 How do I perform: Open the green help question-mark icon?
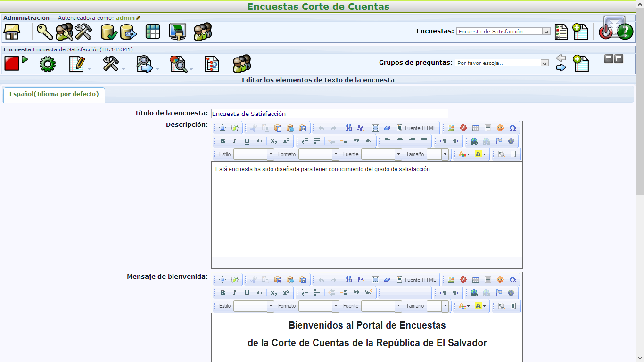[625, 32]
